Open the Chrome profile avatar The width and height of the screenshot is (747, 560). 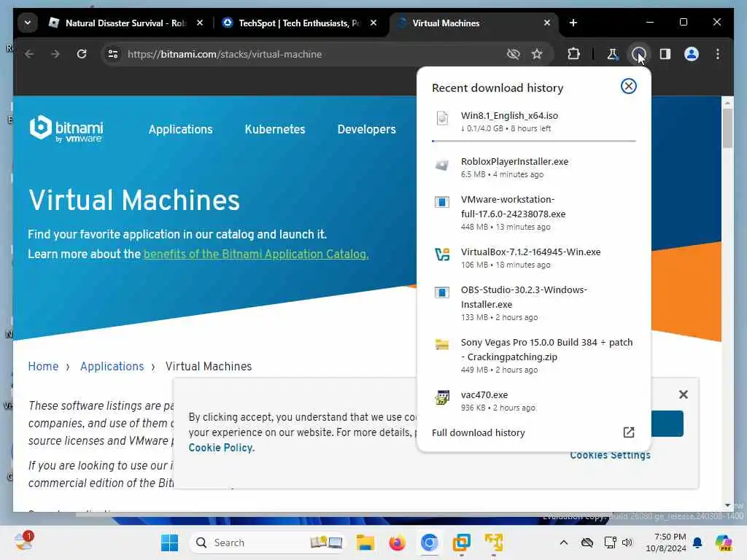pos(692,54)
